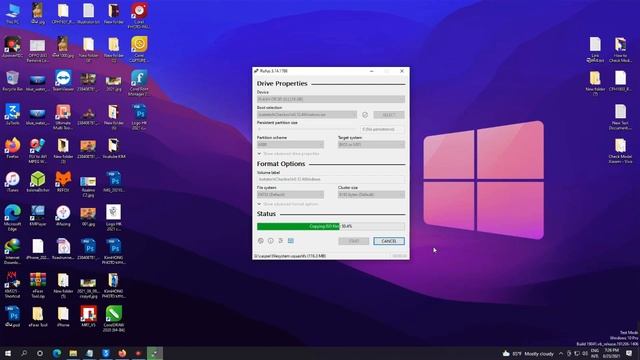Open the Recycle Bin icon
640x360 pixels.
click(x=12, y=81)
